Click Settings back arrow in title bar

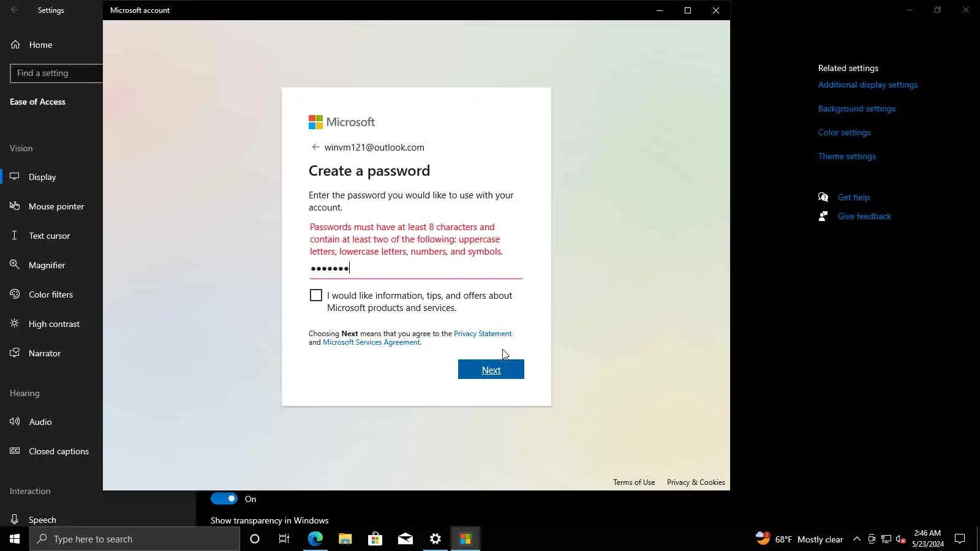pos(15,10)
